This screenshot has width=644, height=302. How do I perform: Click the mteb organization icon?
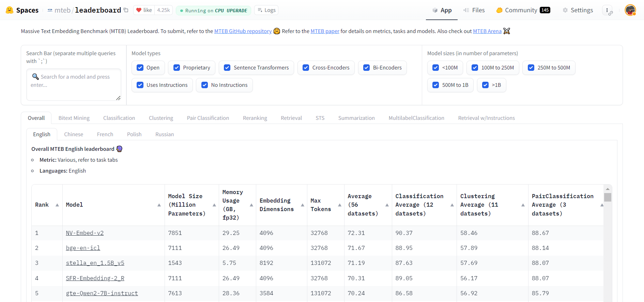tap(50, 10)
